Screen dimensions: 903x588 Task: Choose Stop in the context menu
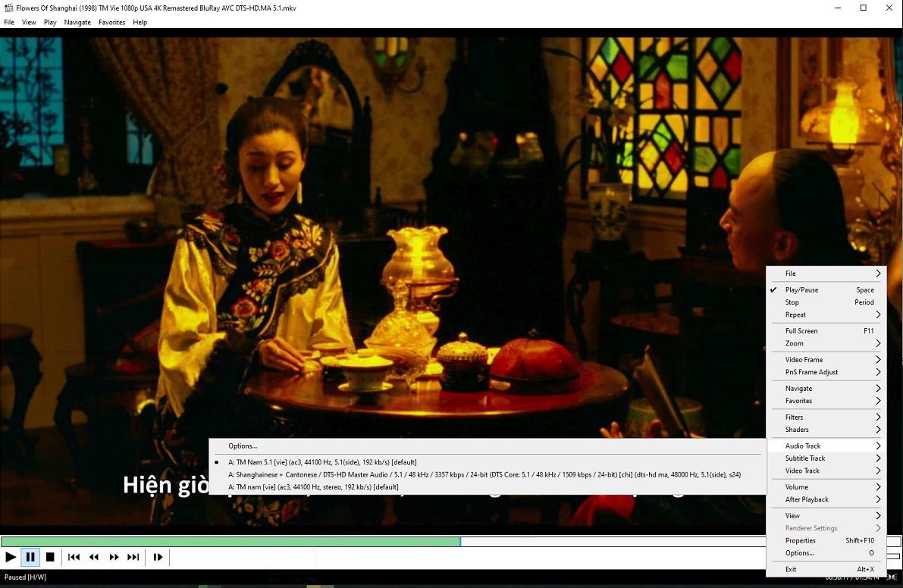826,302
